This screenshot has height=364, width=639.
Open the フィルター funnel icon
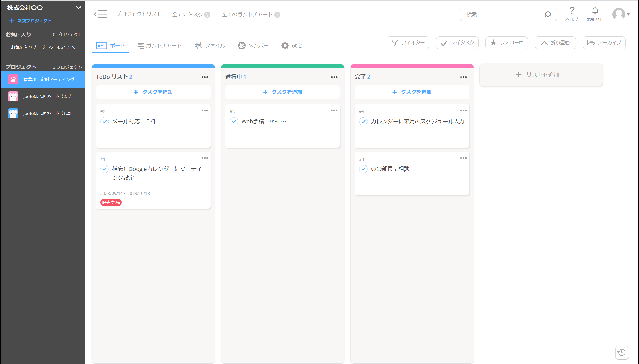(395, 43)
